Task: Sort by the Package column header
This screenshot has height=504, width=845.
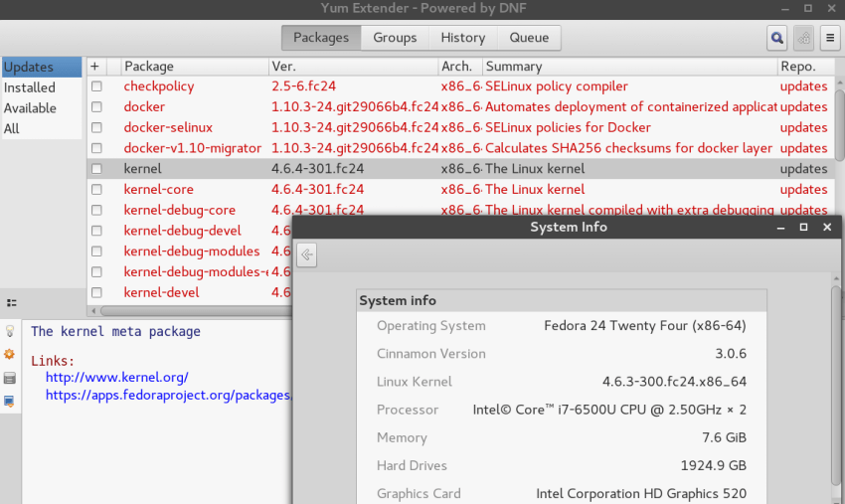Action: [195, 67]
